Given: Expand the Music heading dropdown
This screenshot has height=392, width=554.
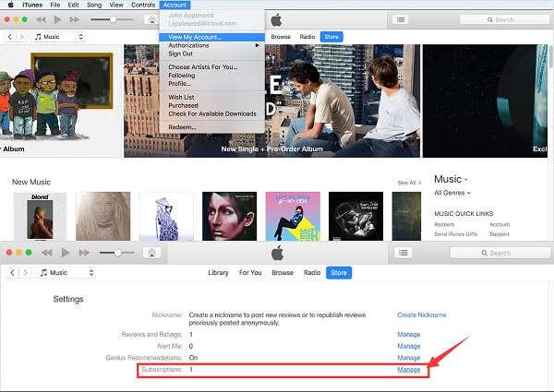Looking at the screenshot, I should (451, 179).
